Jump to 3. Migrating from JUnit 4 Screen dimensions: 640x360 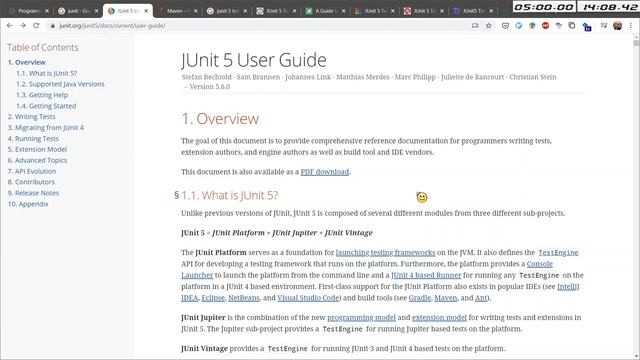(46, 128)
